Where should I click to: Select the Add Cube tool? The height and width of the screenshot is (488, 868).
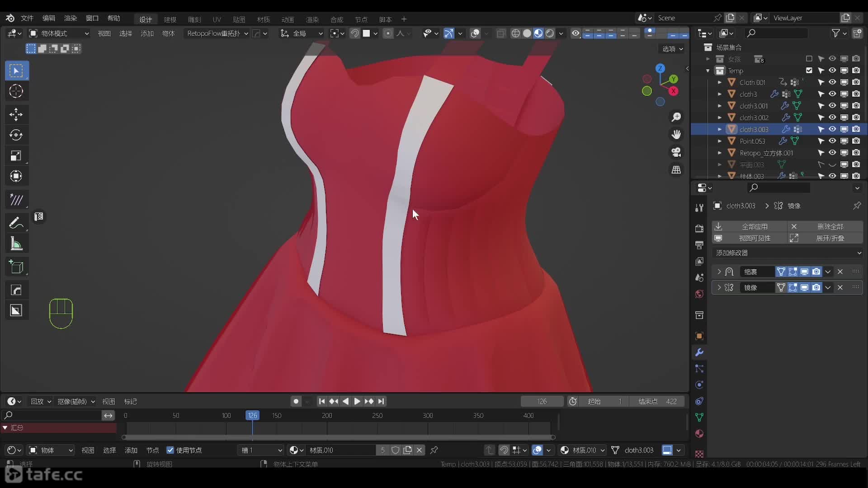tap(16, 267)
